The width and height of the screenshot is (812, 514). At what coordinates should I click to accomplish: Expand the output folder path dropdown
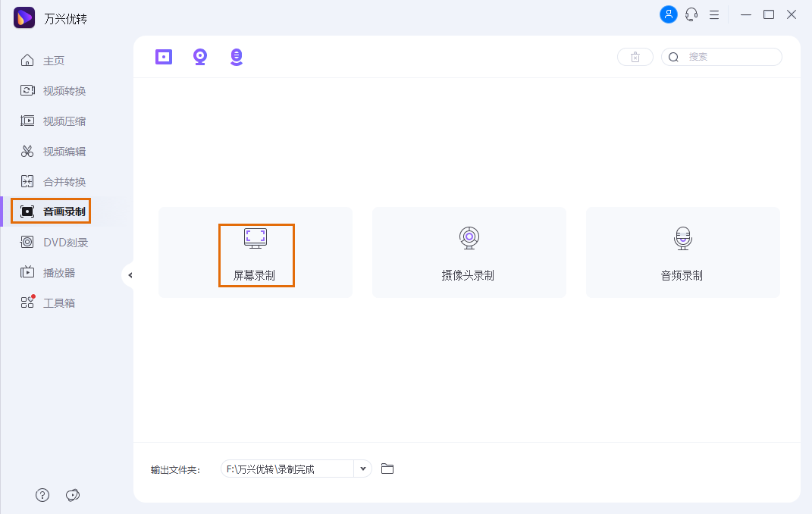point(363,468)
